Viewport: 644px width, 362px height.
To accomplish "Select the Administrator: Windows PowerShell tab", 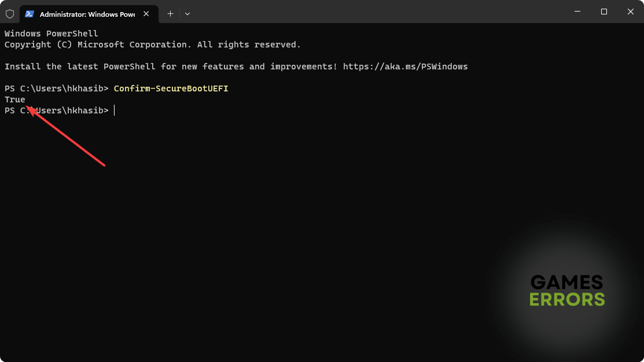I will [87, 13].
